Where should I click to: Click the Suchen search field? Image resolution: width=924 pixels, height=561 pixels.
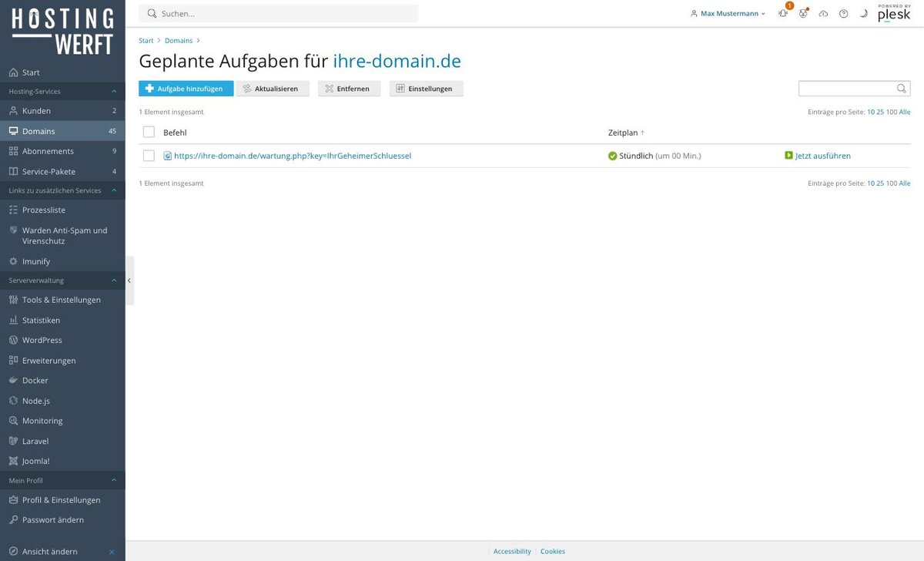(279, 13)
